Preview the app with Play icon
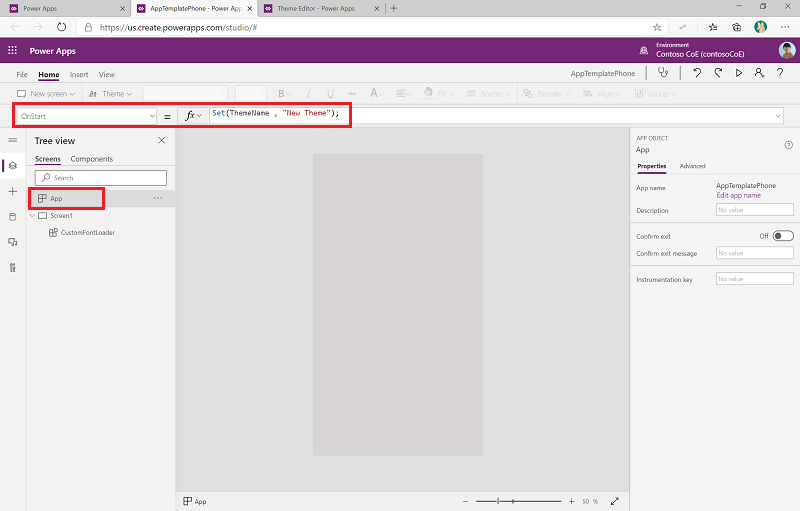This screenshot has width=800, height=511. (738, 73)
